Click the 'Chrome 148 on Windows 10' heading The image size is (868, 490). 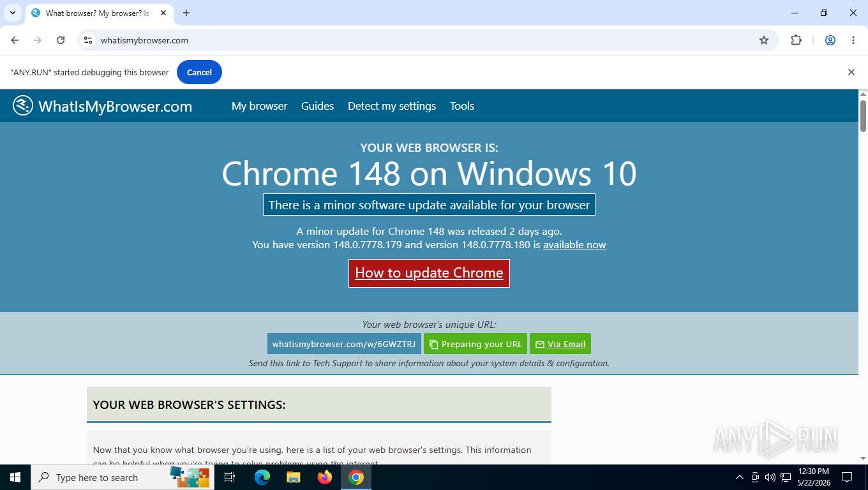point(429,174)
